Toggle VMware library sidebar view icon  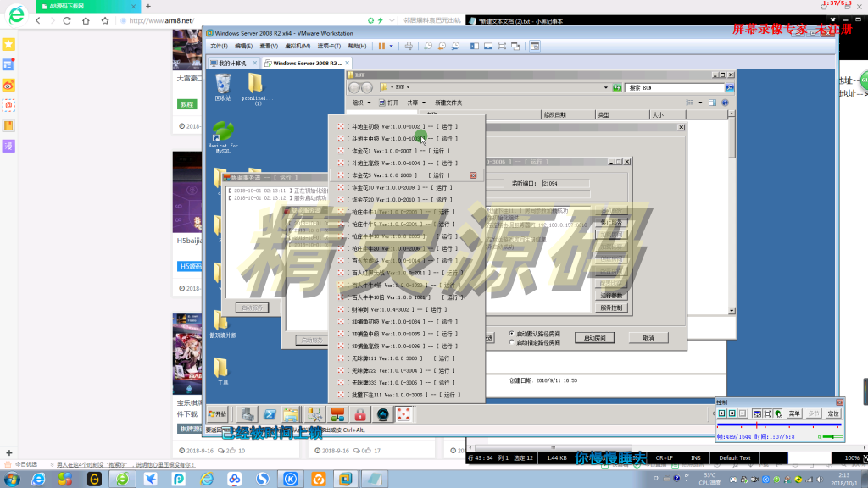click(x=475, y=47)
